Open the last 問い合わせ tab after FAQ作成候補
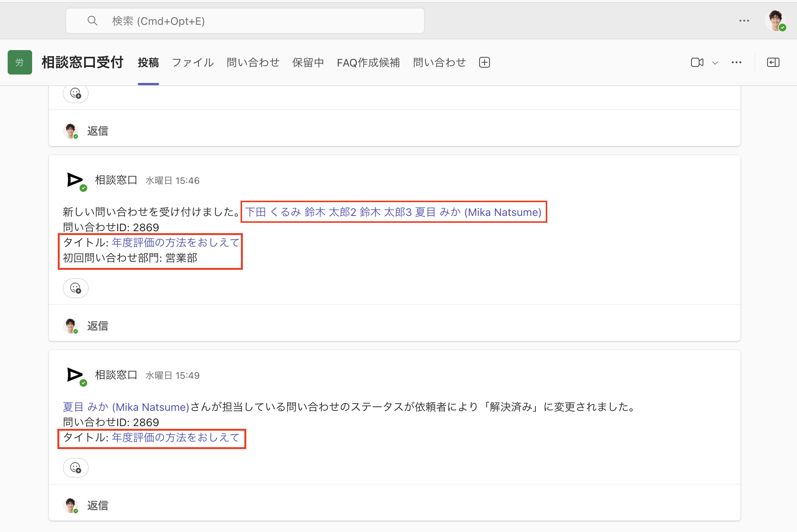Viewport: 797px width, 532px height. 439,62
